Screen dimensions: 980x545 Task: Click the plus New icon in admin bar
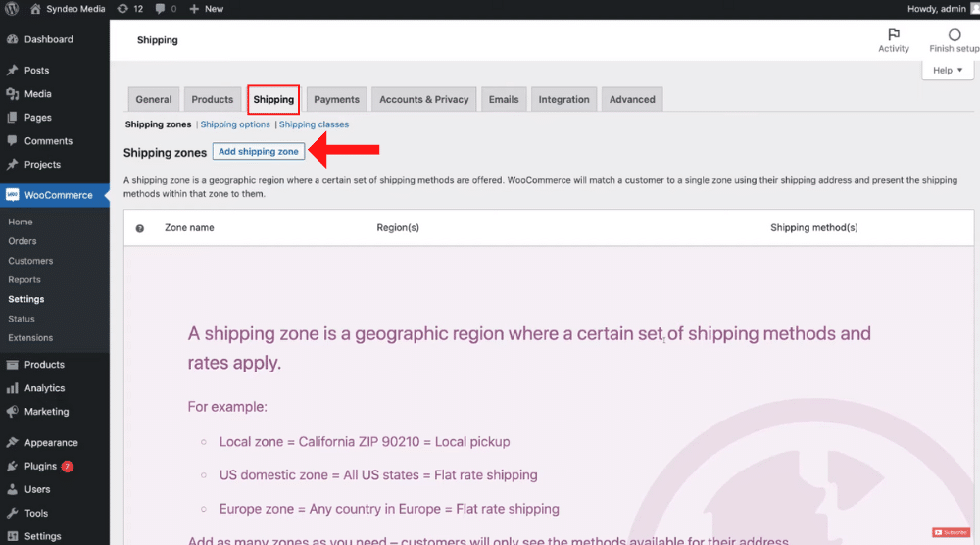coord(194,9)
